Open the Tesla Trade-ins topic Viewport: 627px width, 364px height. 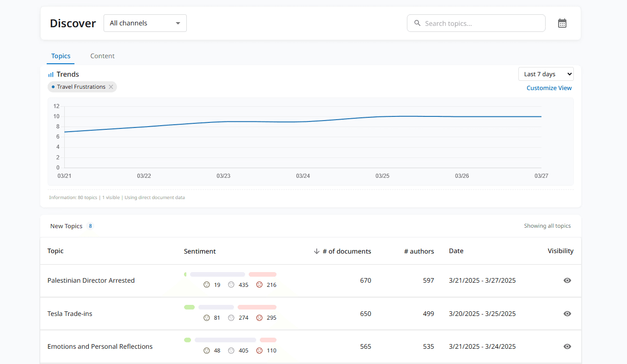click(x=70, y=314)
